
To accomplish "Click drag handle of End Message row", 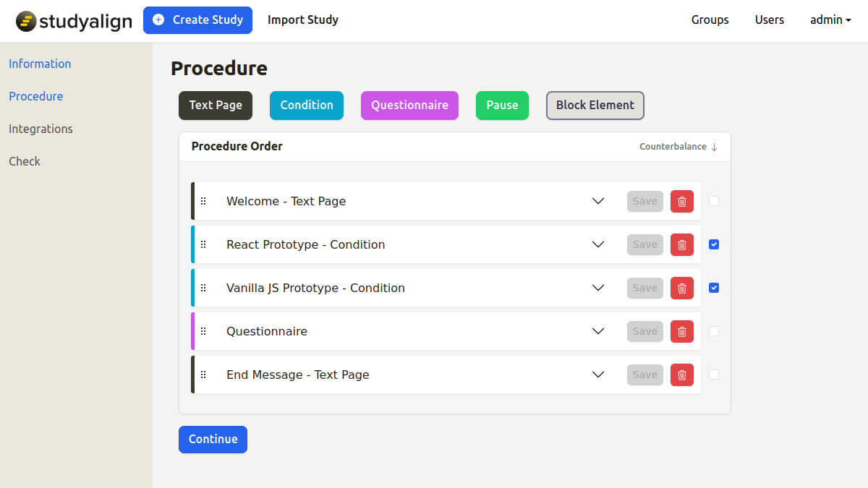I will pos(203,374).
